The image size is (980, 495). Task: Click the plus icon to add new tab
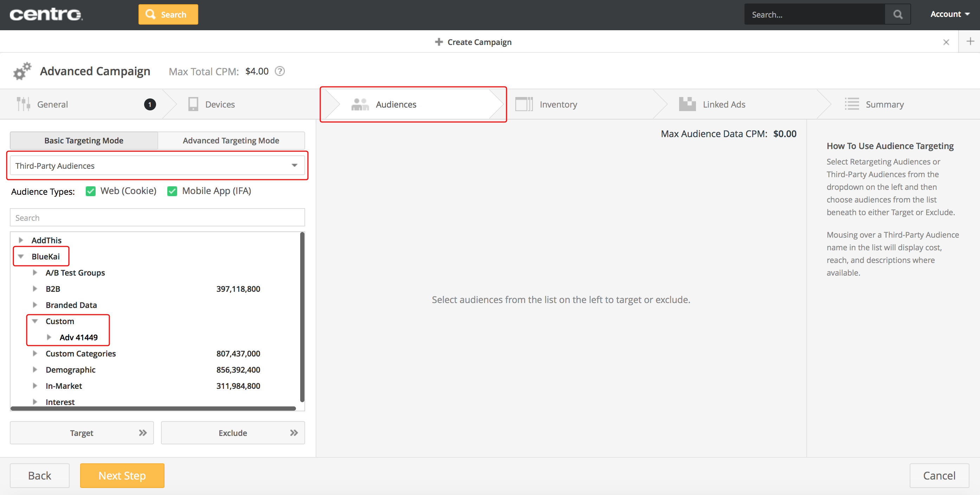[x=970, y=41]
